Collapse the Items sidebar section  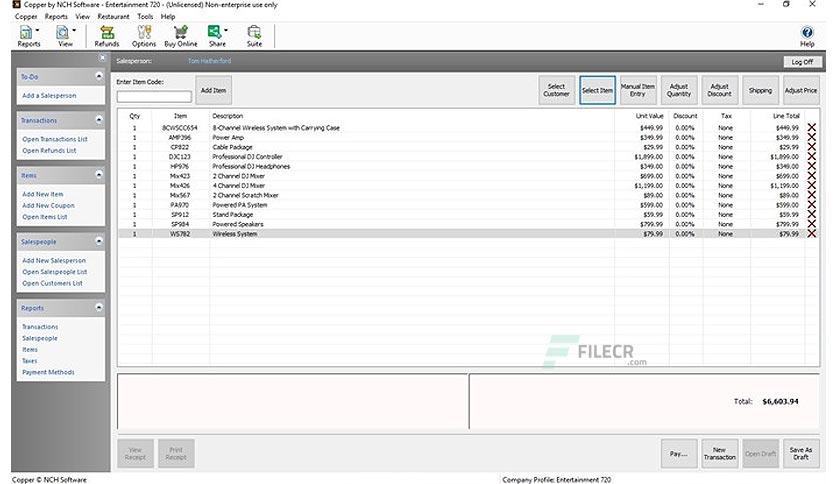click(x=99, y=175)
